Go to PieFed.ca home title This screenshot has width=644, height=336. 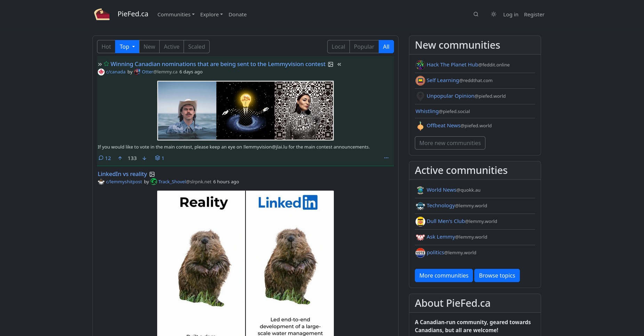pos(133,14)
